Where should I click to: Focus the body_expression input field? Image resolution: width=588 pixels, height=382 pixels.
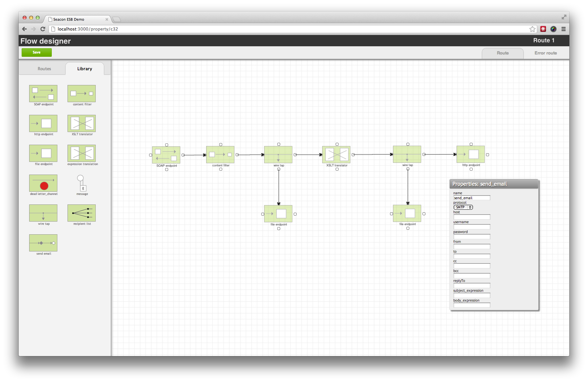472,305
